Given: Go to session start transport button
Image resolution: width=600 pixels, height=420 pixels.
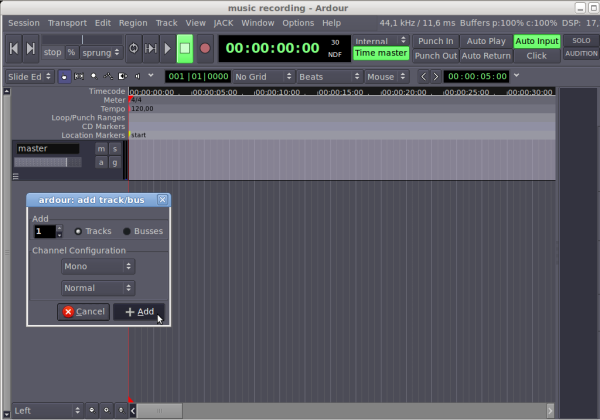Looking at the screenshot, I should tap(13, 49).
